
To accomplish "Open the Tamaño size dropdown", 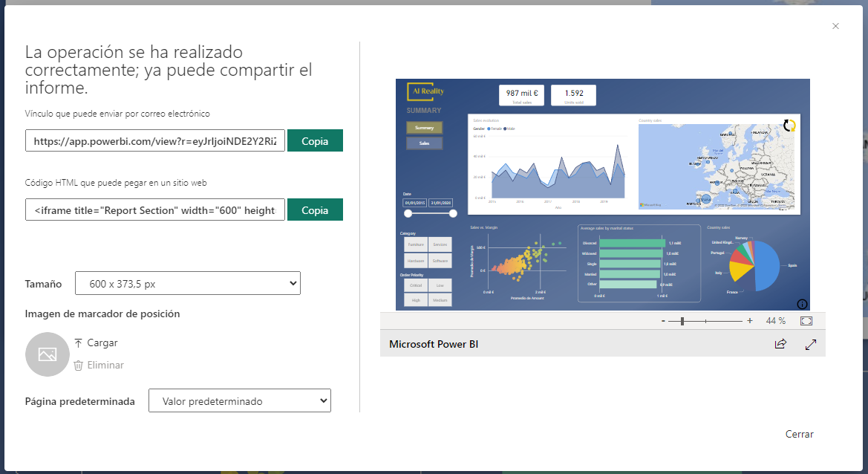I will click(x=188, y=284).
